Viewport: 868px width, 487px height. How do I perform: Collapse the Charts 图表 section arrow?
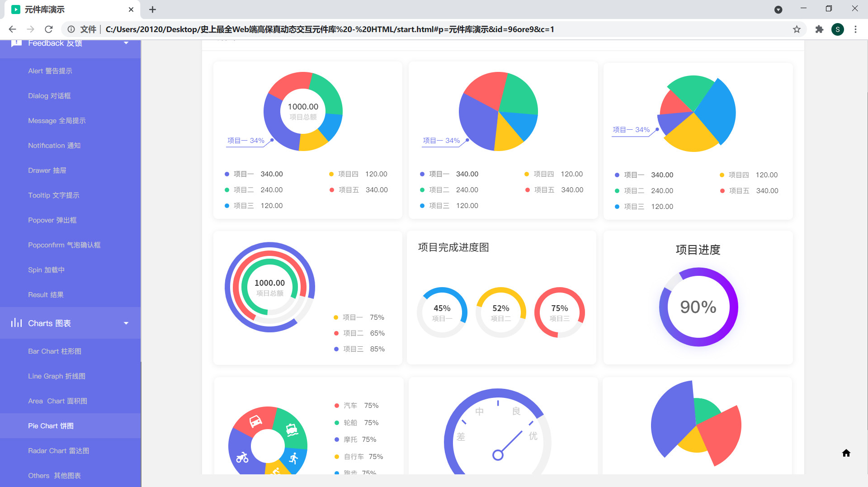126,323
